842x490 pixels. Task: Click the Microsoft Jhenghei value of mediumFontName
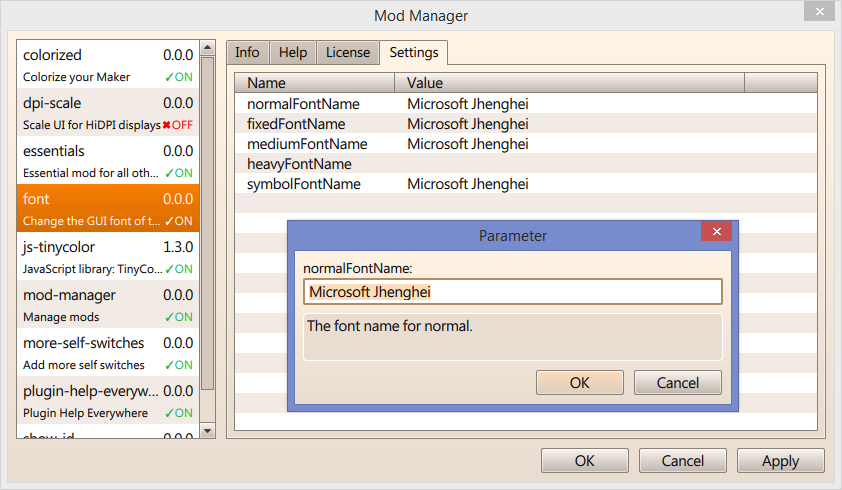pyautogui.click(x=468, y=144)
